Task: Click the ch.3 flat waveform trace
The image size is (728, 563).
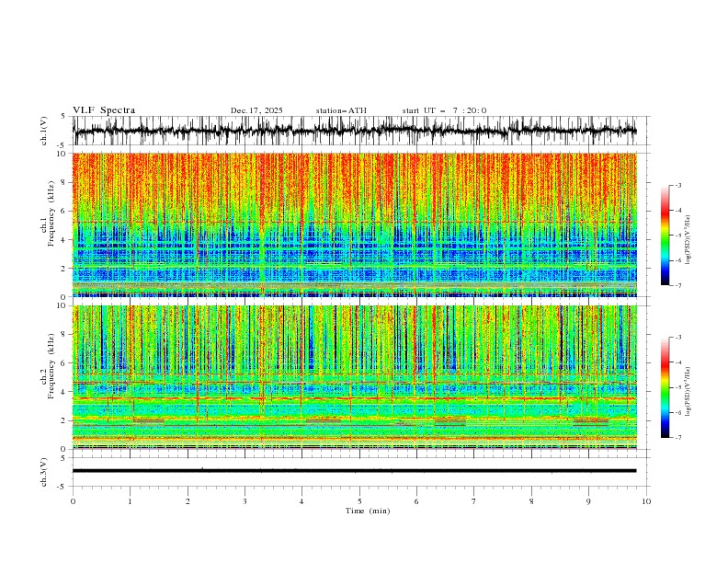Action: 354,471
